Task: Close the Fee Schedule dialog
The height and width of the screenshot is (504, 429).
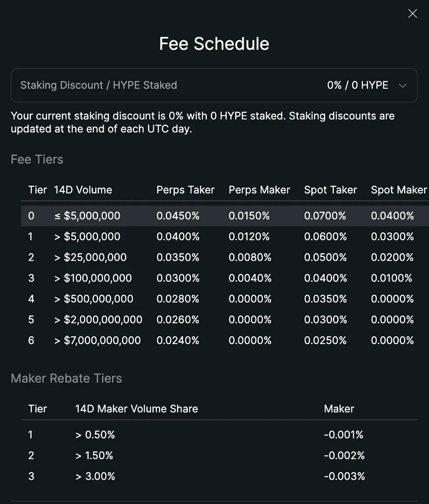Action: click(x=412, y=14)
